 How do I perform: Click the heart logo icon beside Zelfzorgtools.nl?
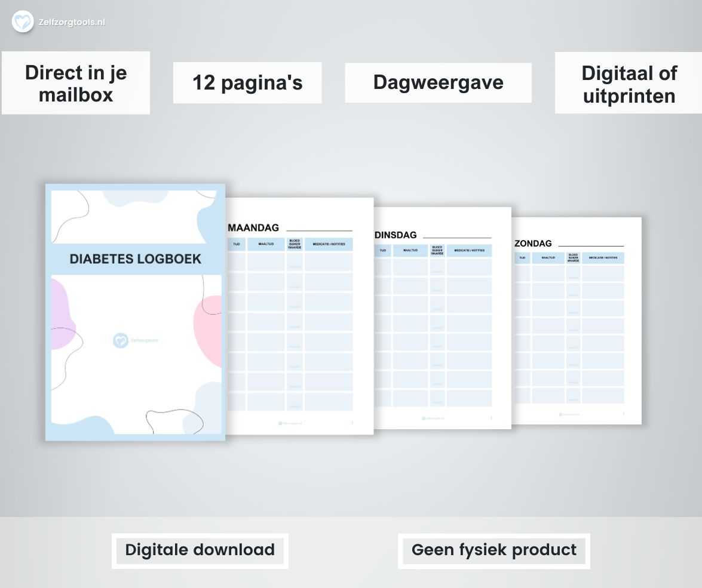coord(23,22)
